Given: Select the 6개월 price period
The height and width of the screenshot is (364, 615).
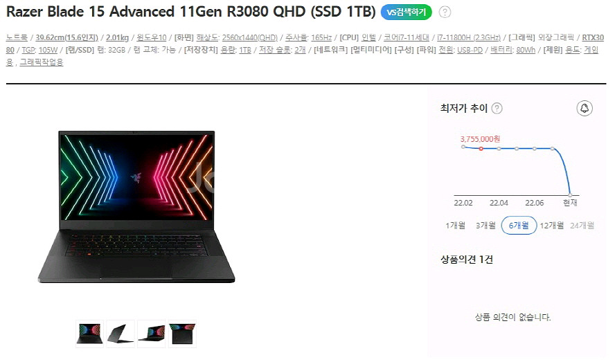Looking at the screenshot, I should (519, 226).
